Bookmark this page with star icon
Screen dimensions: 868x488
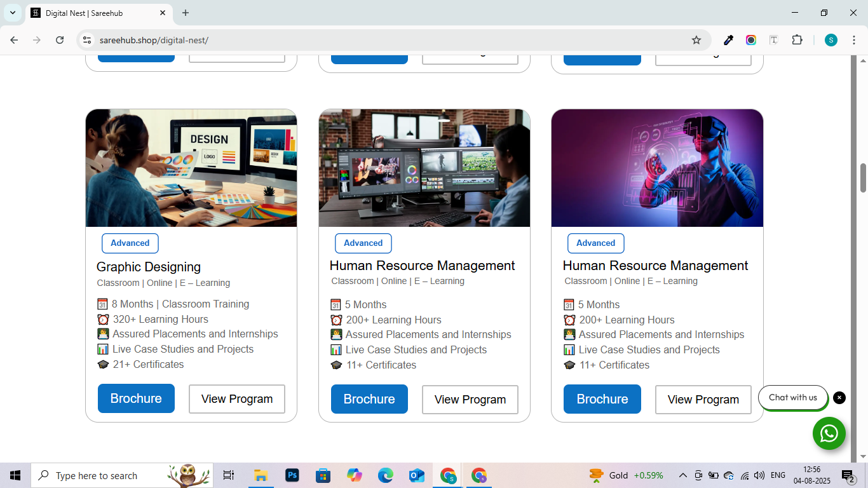click(x=696, y=40)
